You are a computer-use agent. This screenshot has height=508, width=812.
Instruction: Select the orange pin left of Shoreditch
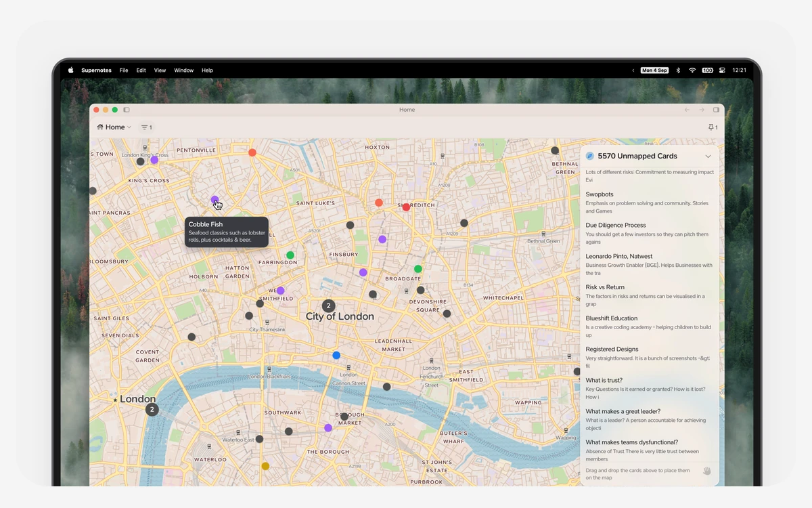[x=379, y=203]
